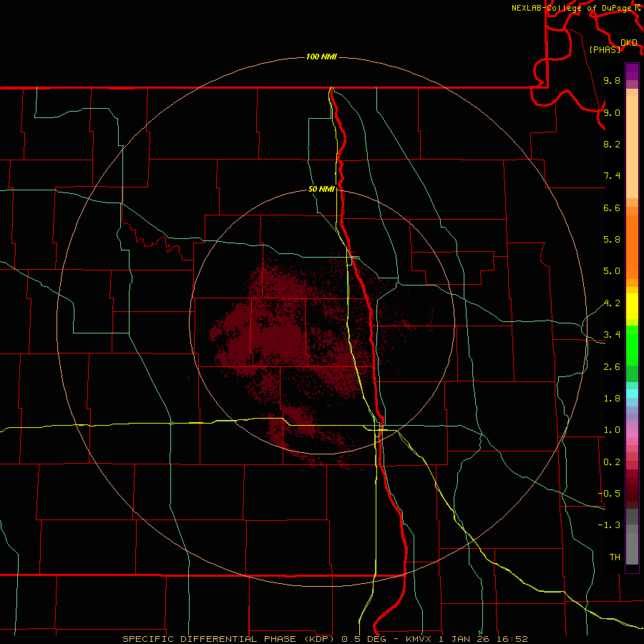The width and height of the screenshot is (644, 644).
Task: Click the "8.2" color scale value
Action: tap(612, 144)
